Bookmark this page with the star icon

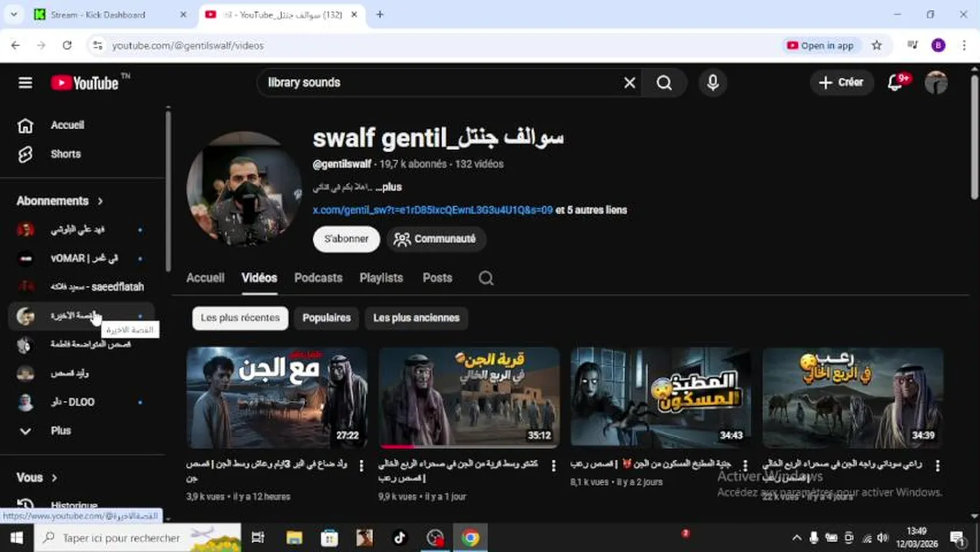pyautogui.click(x=876, y=45)
